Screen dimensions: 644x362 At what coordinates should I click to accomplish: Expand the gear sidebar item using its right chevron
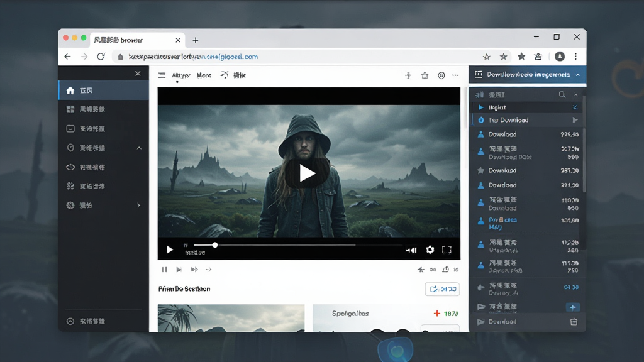139,206
